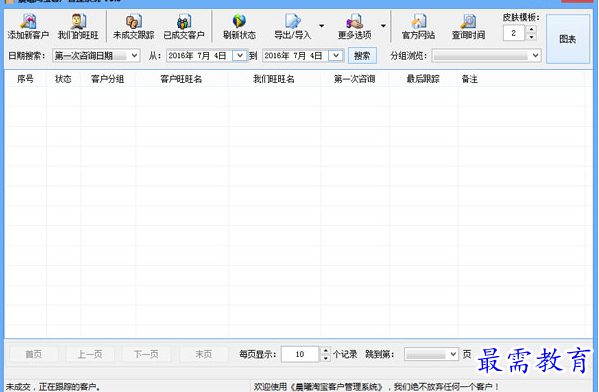
Task: Decrease the 皮肤模板 skin number
Action: [531, 37]
